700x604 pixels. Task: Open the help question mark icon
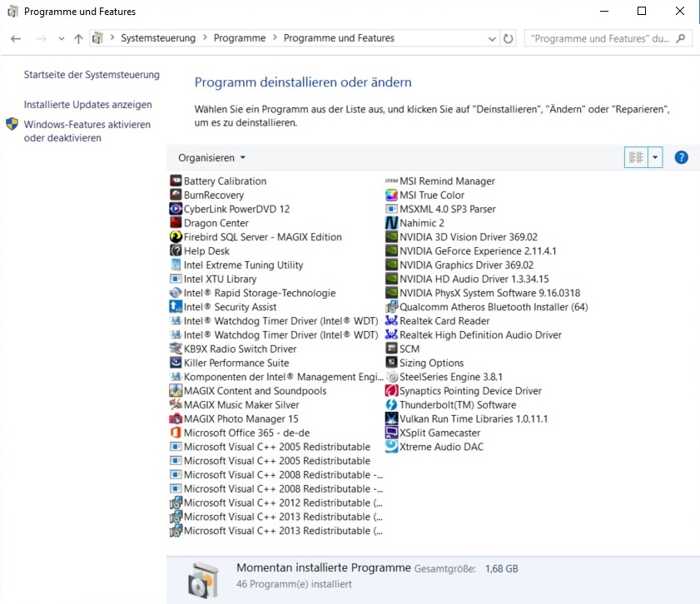pos(681,157)
